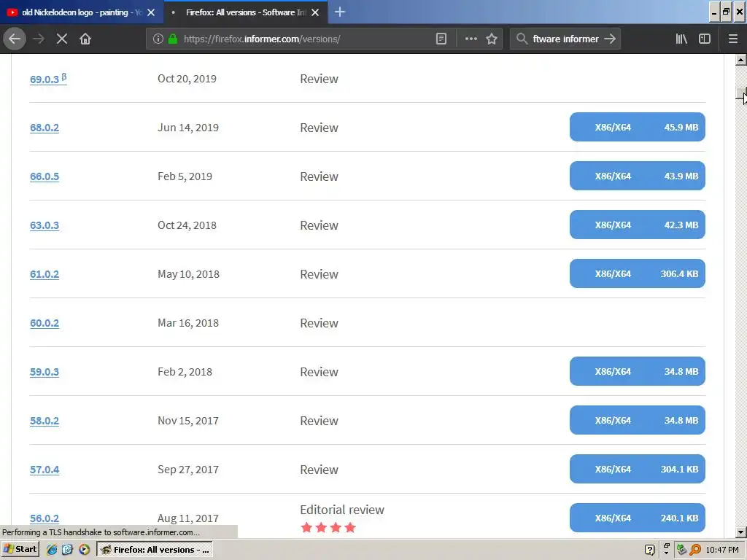Open version 69.0.3 beta link
747x560 pixels.
coord(48,79)
